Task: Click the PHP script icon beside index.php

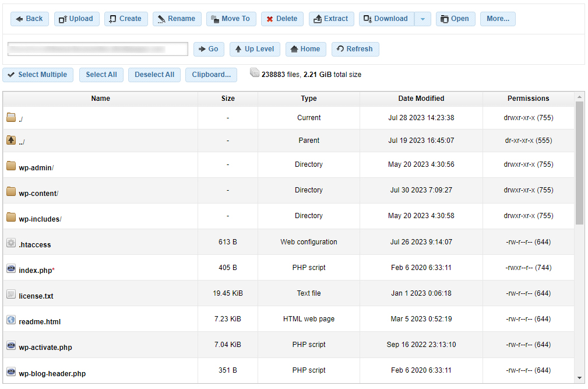Action: 10,268
